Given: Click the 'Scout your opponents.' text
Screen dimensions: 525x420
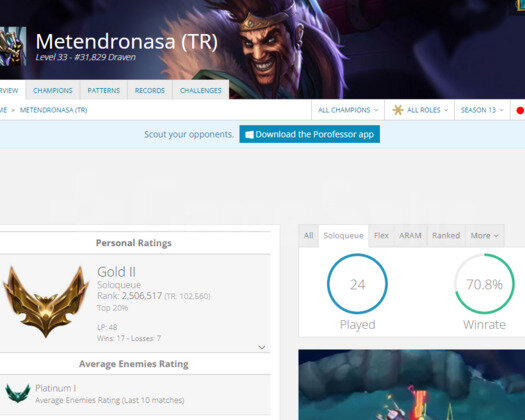Looking at the screenshot, I should pos(189,134).
